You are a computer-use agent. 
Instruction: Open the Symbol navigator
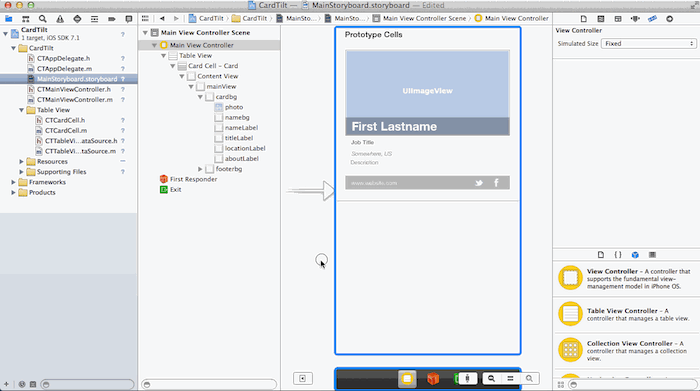[x=25, y=19]
